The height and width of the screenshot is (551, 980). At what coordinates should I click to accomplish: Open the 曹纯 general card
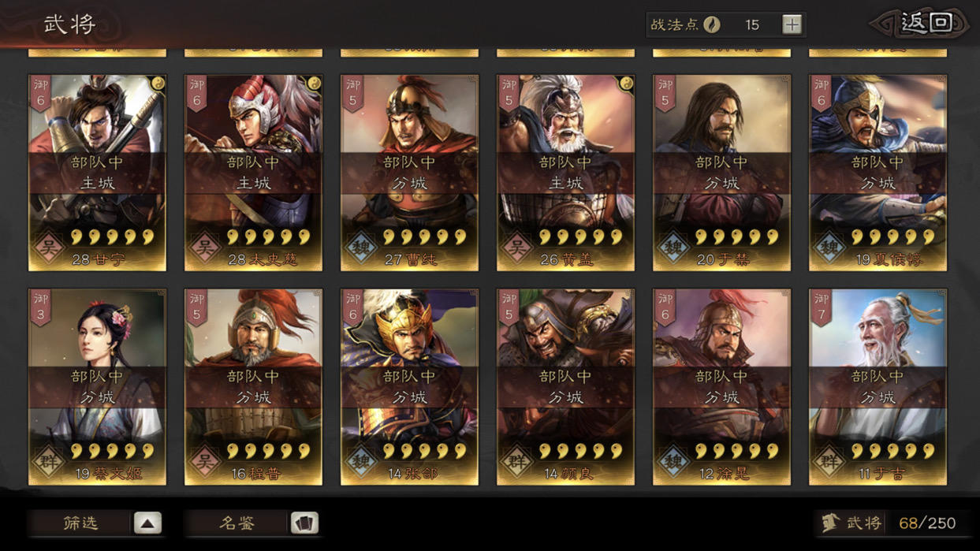(409, 173)
